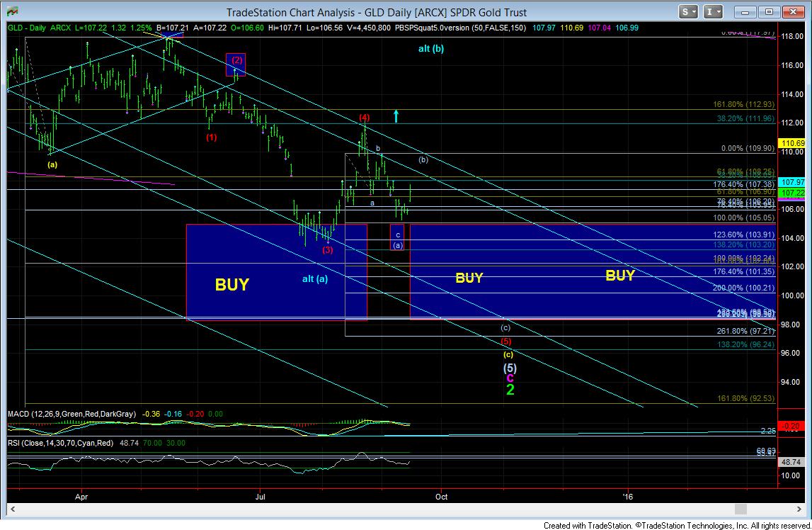Select the yellow (c) label

pos(508,354)
